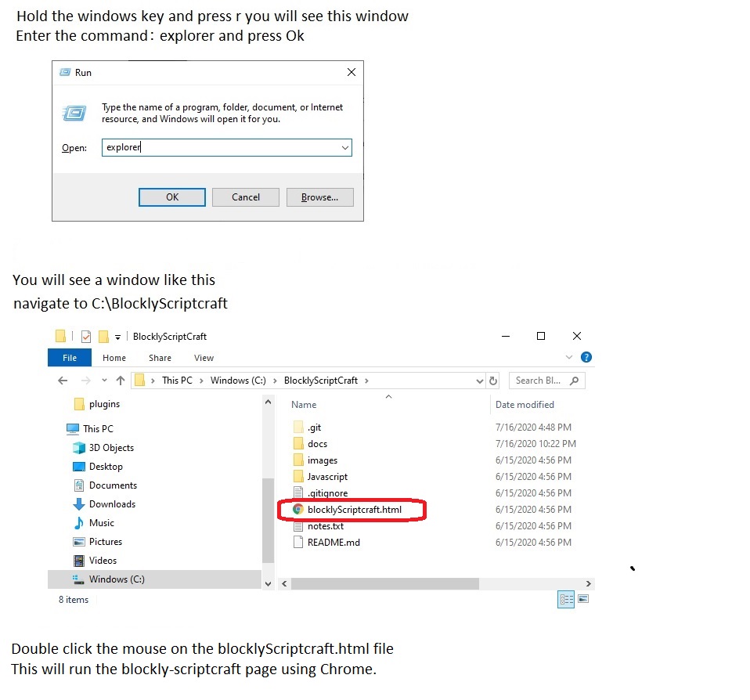
Task: Click the Back arrow in Explorer
Action: [63, 381]
